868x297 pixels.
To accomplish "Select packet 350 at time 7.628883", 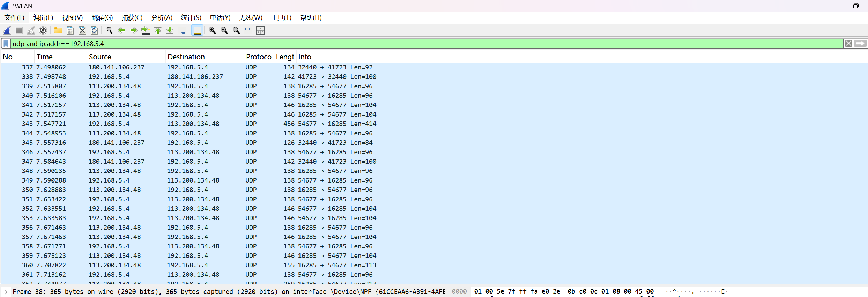I will tap(434, 190).
